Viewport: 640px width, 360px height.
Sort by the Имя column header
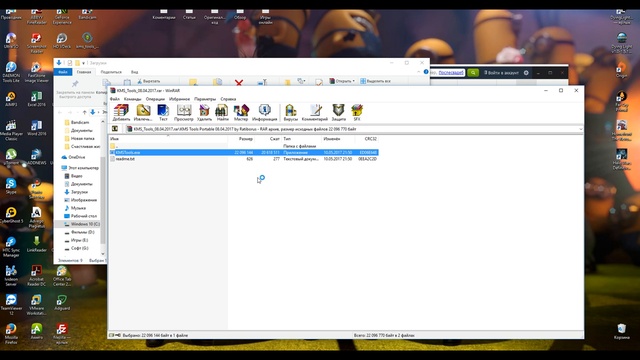tap(168, 139)
